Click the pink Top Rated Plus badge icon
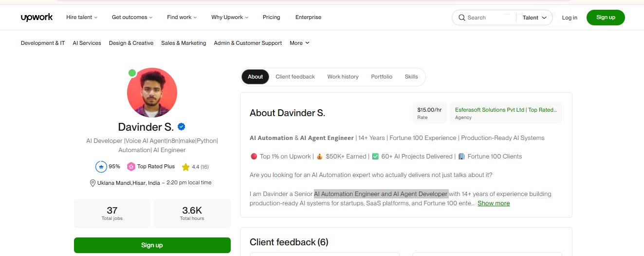Image resolution: width=644 pixels, height=256 pixels. pos(131,167)
